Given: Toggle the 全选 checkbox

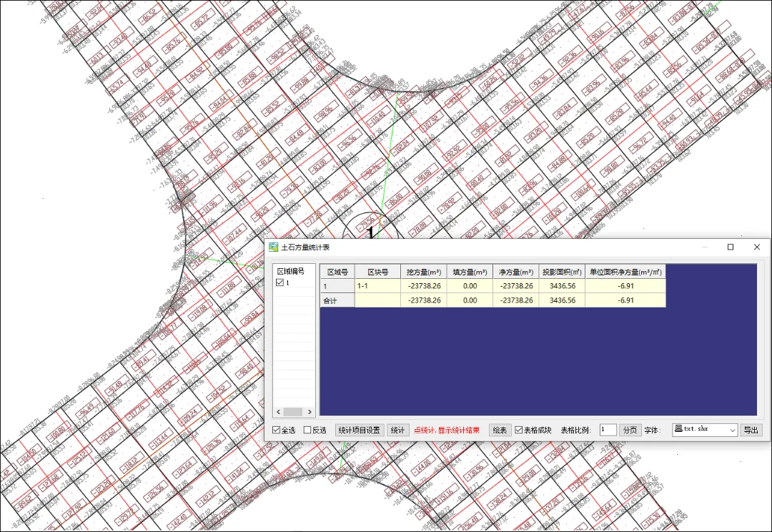Looking at the screenshot, I should pyautogui.click(x=276, y=430).
